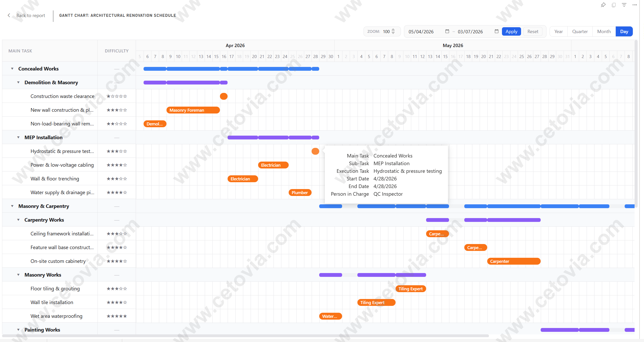Screen dimensions: 644x342
Task: Click the zoom value 100 field
Action: tap(386, 32)
